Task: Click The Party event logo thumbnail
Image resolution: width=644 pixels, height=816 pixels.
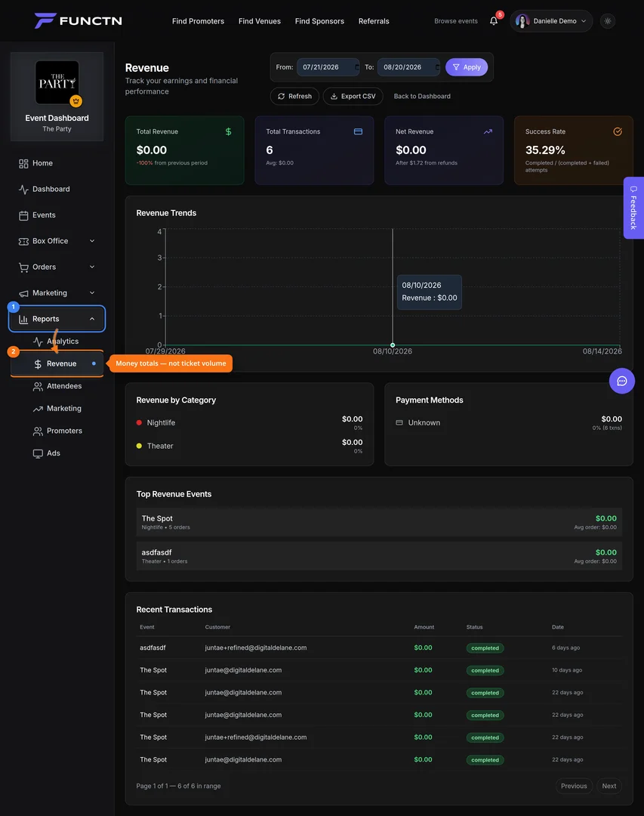Action: click(x=57, y=82)
